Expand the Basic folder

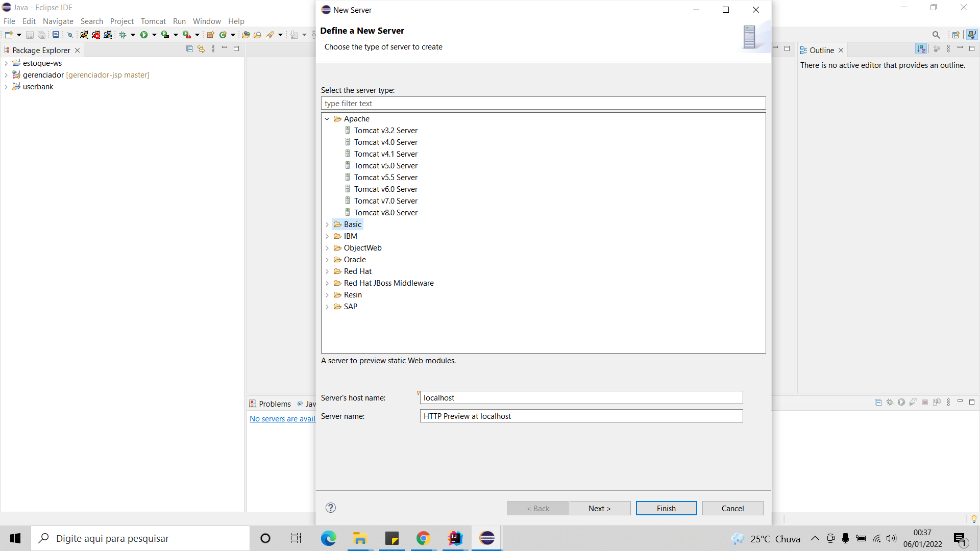pyautogui.click(x=327, y=224)
